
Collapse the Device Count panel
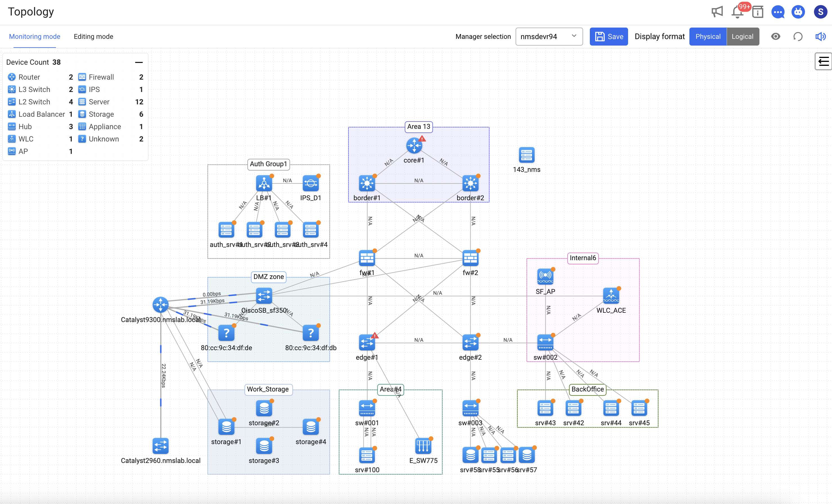pyautogui.click(x=139, y=62)
